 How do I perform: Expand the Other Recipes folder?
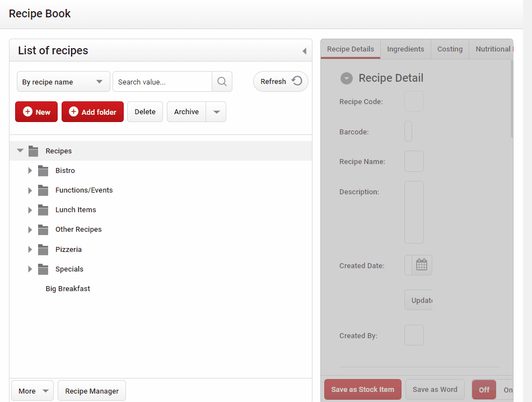coord(30,230)
